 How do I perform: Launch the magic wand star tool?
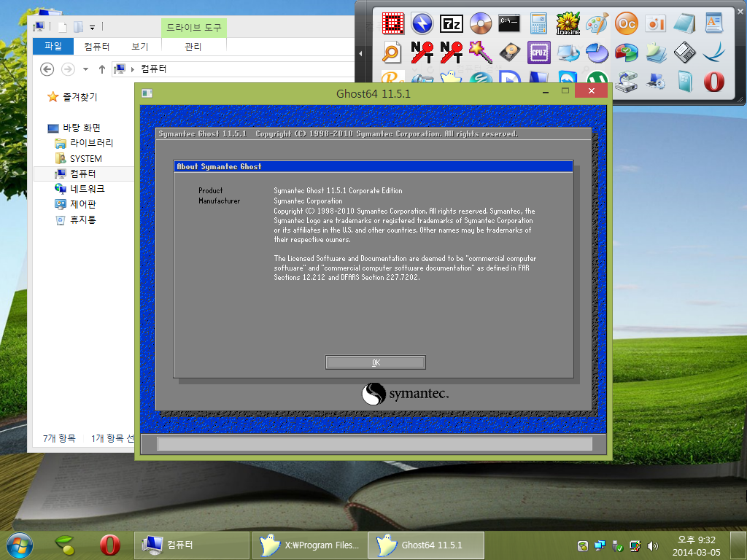click(x=480, y=52)
